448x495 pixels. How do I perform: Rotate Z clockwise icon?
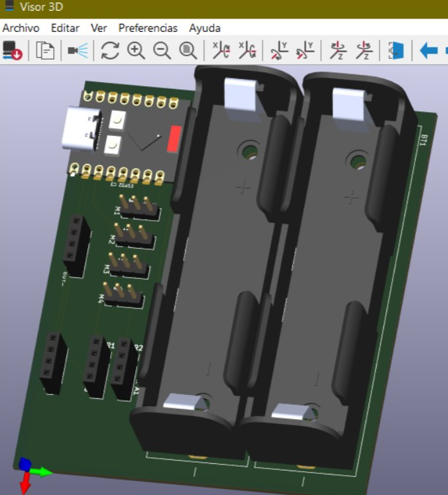338,50
